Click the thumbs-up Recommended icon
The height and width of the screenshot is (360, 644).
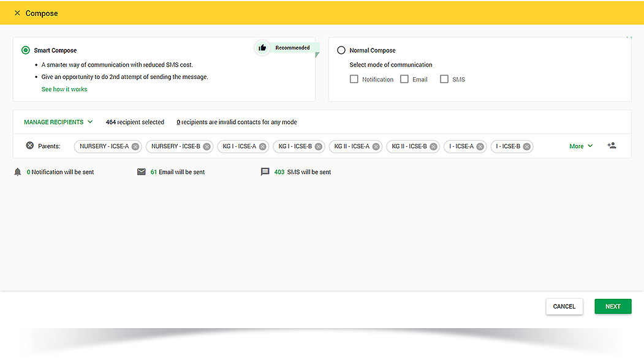262,48
